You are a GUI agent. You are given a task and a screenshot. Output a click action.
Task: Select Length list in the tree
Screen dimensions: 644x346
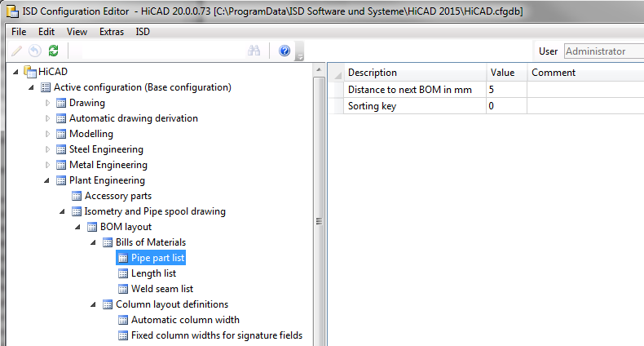(x=153, y=273)
